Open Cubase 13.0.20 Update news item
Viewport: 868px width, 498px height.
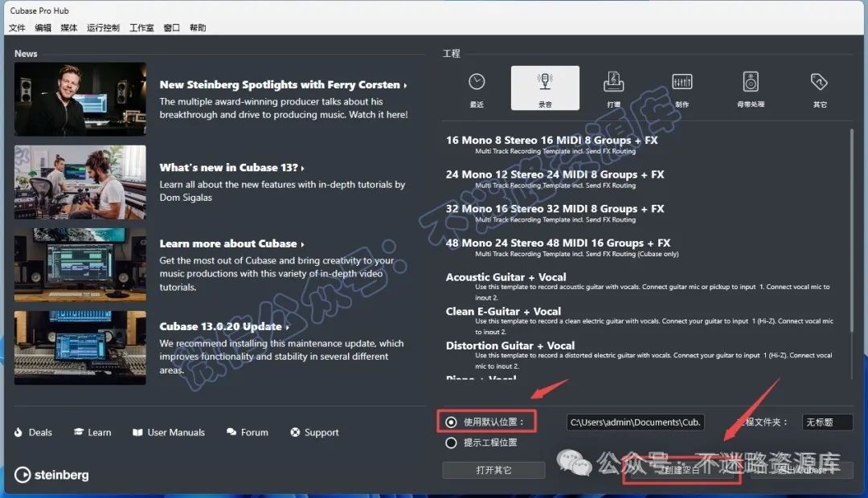(x=223, y=326)
